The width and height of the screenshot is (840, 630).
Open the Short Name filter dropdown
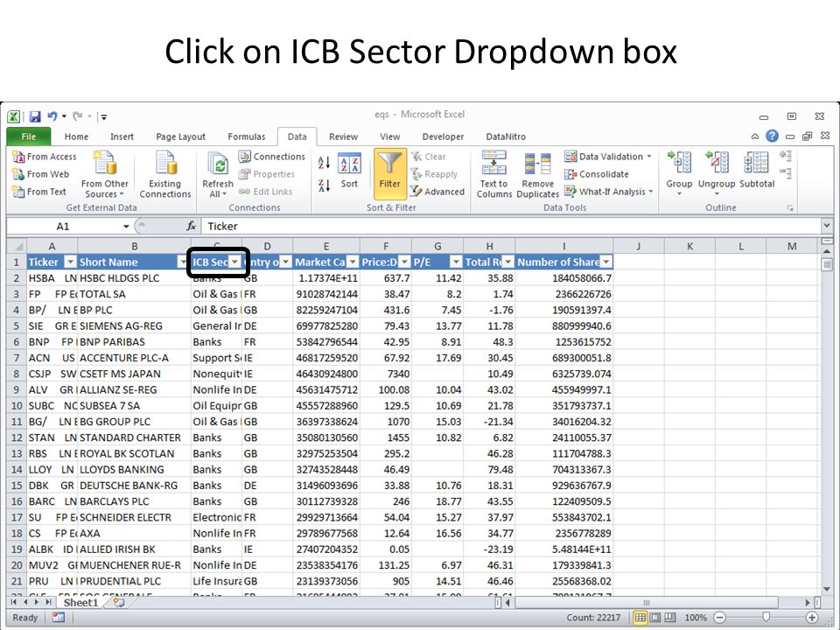(x=183, y=262)
